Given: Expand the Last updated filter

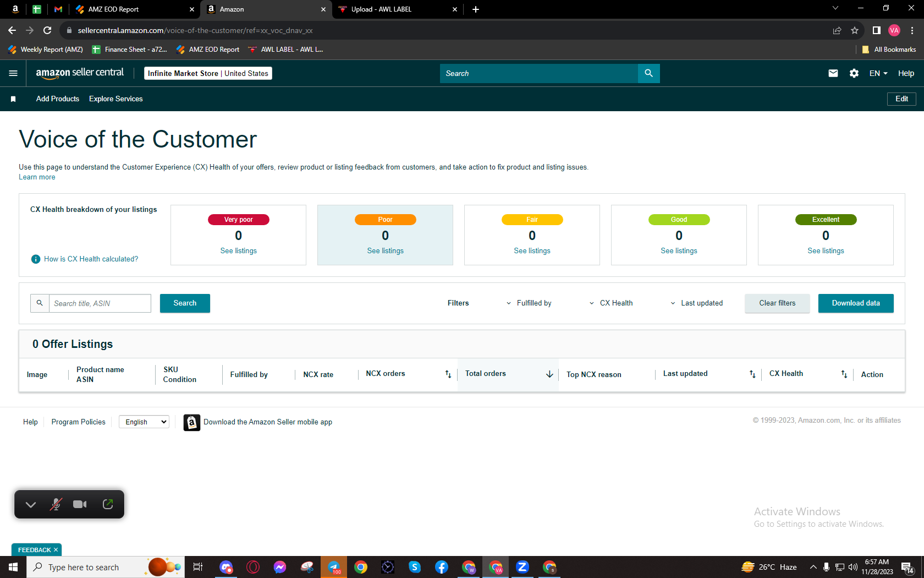Looking at the screenshot, I should 696,303.
